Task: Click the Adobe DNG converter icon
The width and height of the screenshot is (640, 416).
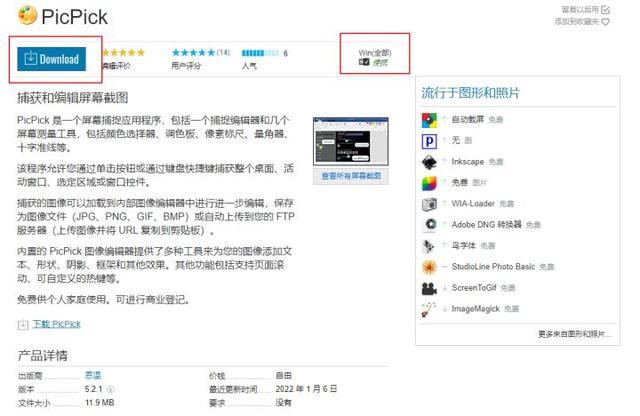Action: (429, 225)
